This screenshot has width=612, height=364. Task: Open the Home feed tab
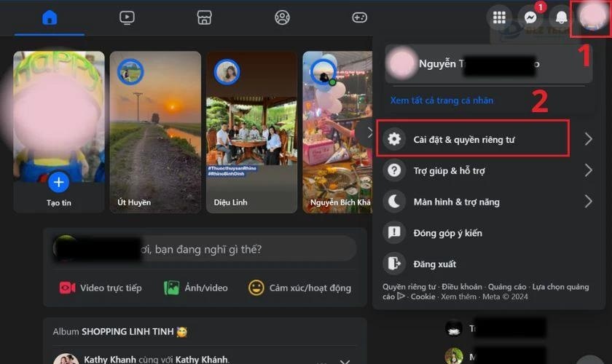tap(50, 17)
